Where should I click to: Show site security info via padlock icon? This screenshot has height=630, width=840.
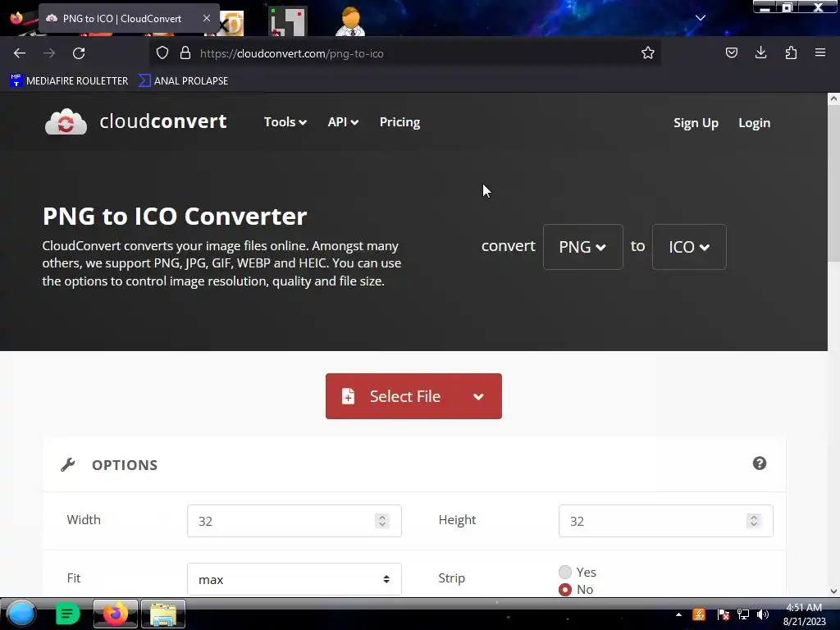click(185, 53)
